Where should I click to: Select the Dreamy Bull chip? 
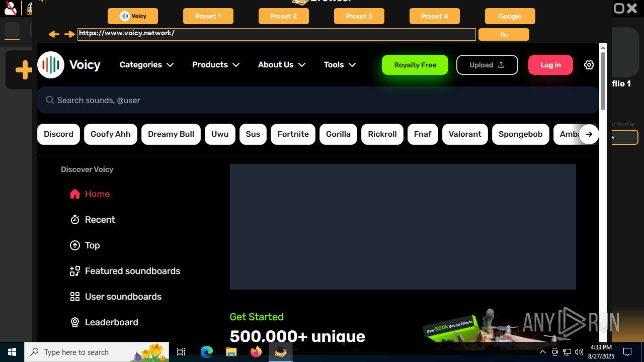tap(171, 134)
